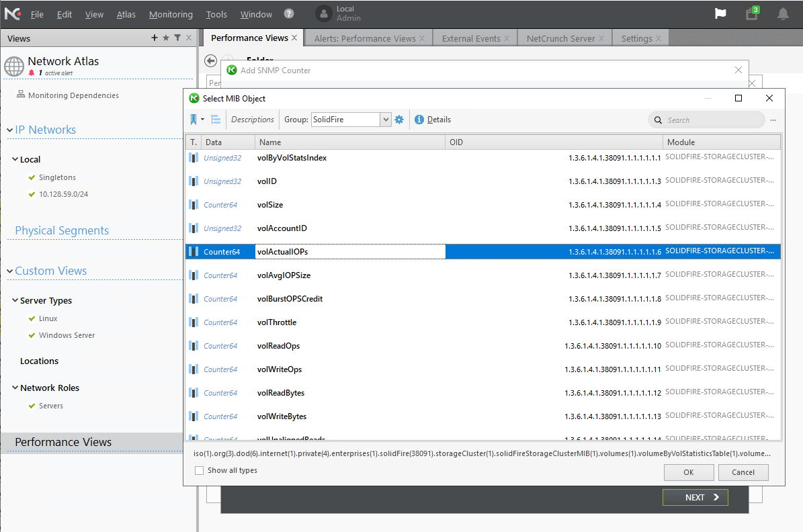Click the Monitoring Dependencies icon
Viewport: 803px width, 532px height.
(x=20, y=94)
